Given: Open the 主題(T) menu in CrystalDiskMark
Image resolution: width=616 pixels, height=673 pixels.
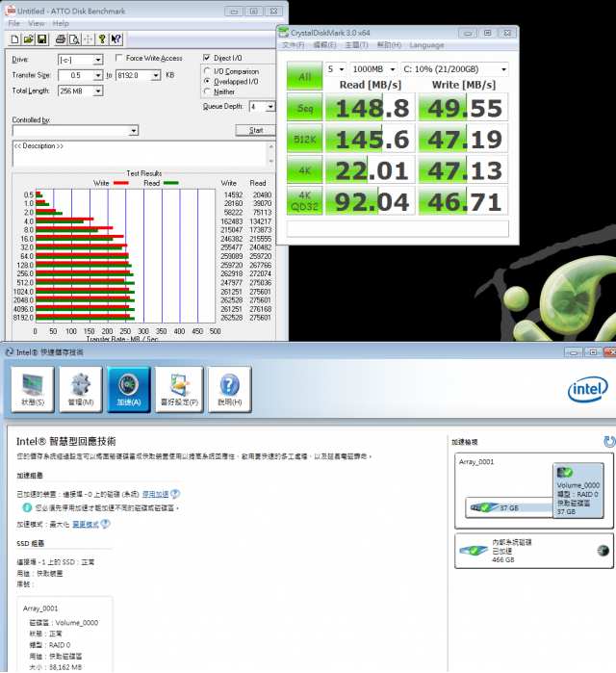Looking at the screenshot, I should click(356, 45).
